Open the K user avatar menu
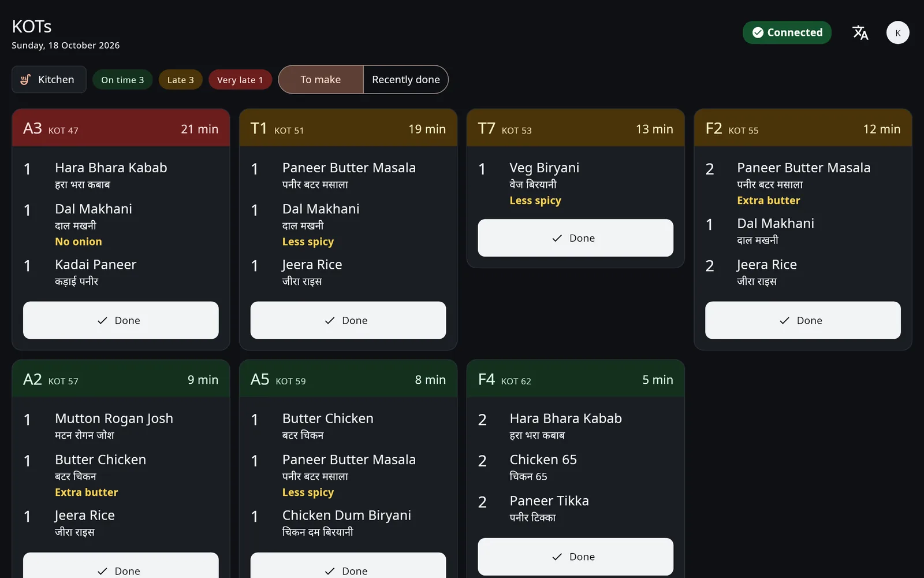Image resolution: width=924 pixels, height=578 pixels. coord(897,32)
